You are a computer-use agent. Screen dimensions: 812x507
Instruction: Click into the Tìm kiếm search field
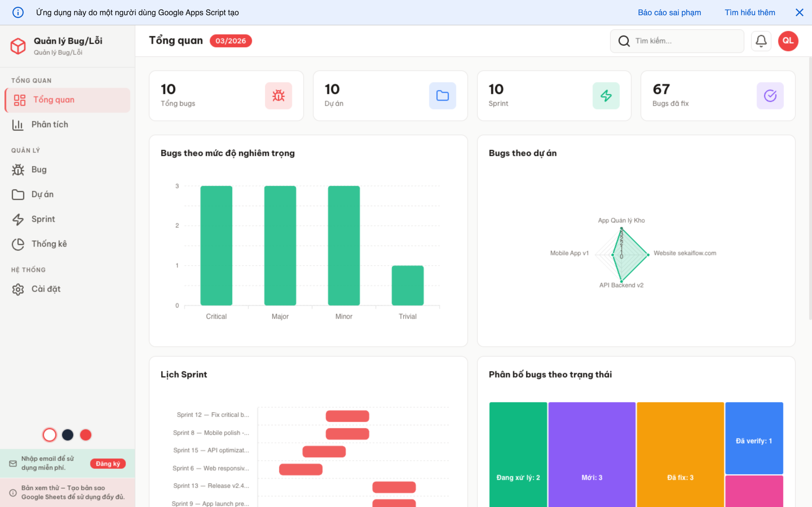[685, 41]
